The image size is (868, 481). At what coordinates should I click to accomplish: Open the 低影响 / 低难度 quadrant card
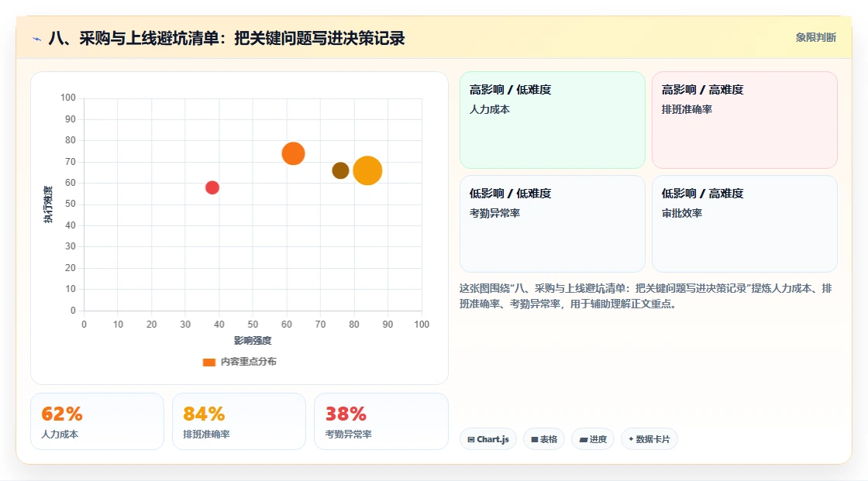click(553, 224)
